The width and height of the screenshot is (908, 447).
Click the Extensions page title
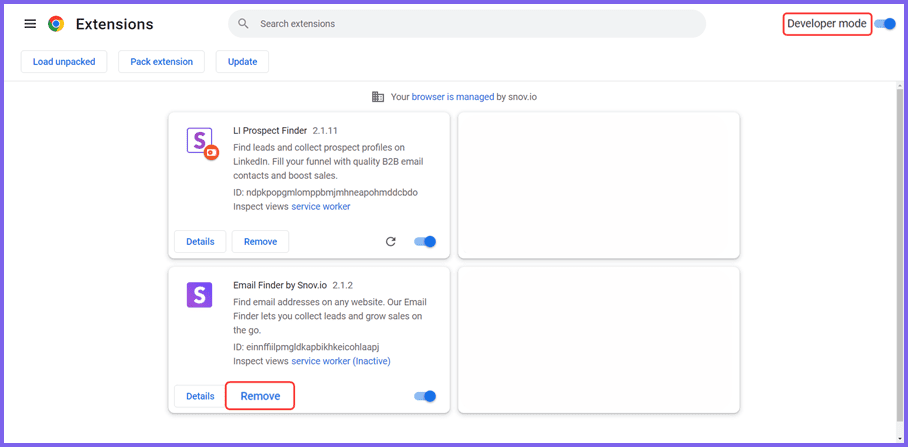coord(115,24)
